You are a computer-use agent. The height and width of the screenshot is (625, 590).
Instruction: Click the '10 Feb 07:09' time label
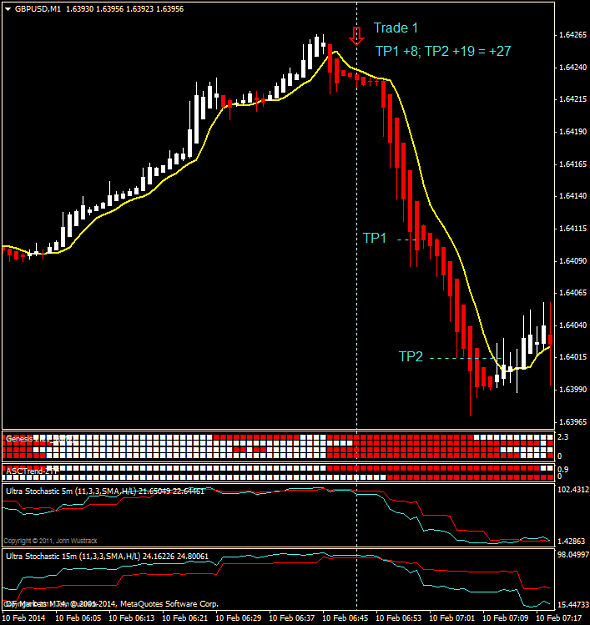click(x=505, y=618)
